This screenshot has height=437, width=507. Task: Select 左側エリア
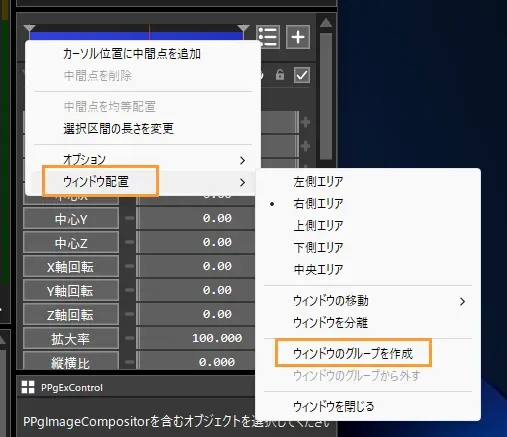[x=318, y=182]
